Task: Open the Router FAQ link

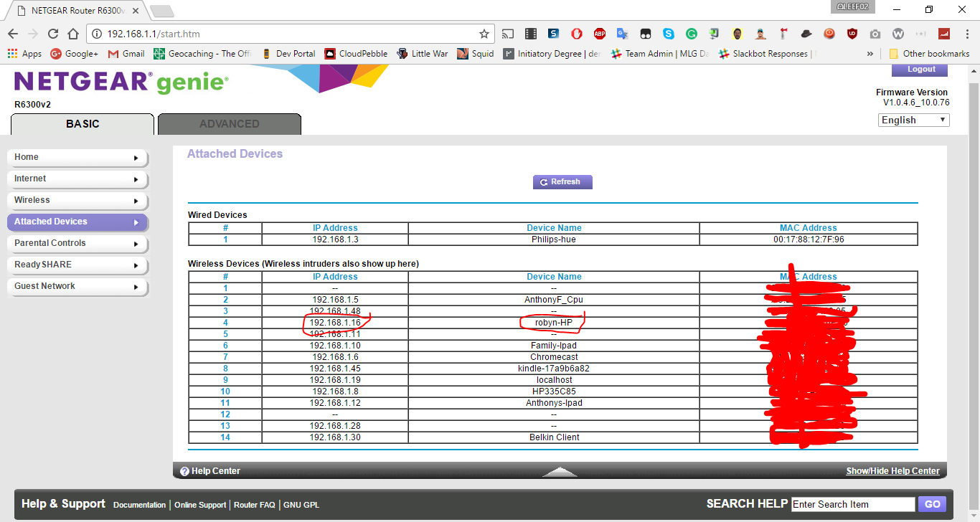Action: [255, 505]
